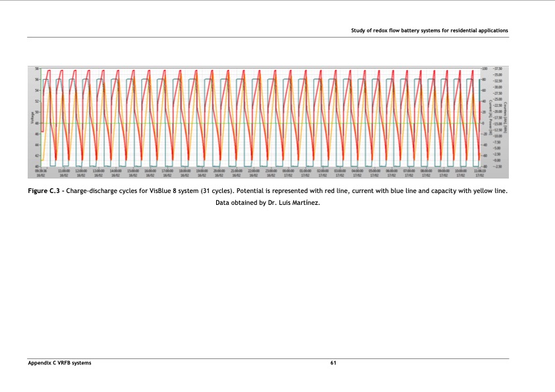Click the page number '61'

coord(333,363)
